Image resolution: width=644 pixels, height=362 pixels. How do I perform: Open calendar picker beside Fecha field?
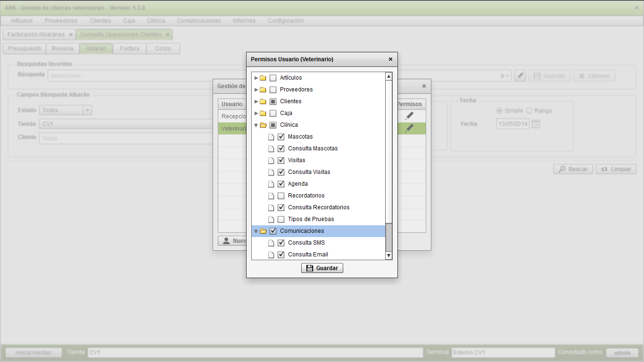pyautogui.click(x=536, y=124)
